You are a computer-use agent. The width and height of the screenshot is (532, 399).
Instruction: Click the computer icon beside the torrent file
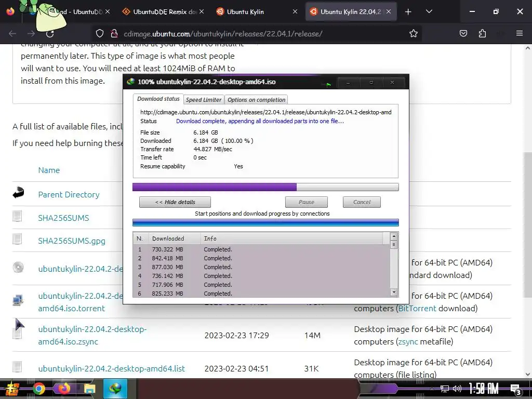coord(18,300)
